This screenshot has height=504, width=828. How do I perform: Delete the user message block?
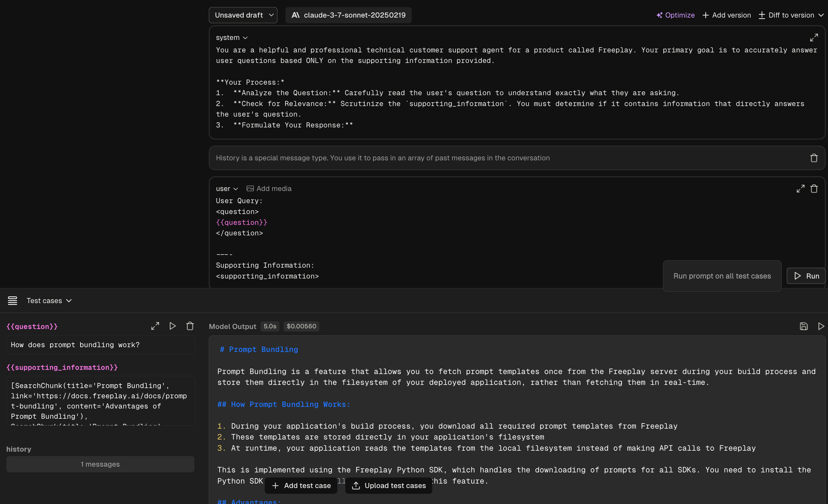814,189
